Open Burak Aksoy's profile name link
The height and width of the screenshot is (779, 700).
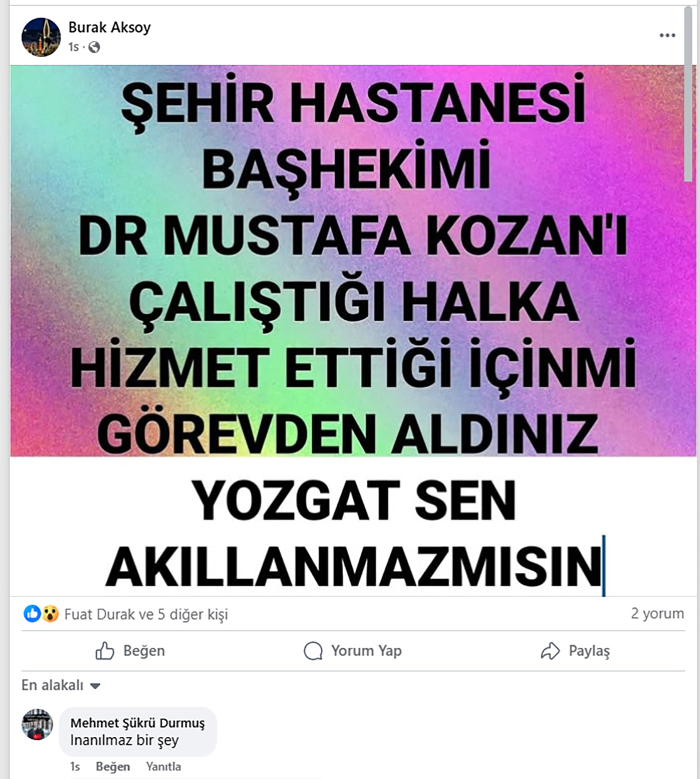[109, 27]
